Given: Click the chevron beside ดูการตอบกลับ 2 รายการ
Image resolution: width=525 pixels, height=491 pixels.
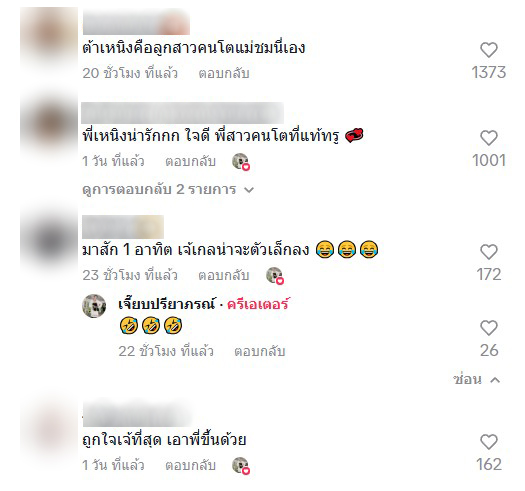Looking at the screenshot, I should pos(249,190).
